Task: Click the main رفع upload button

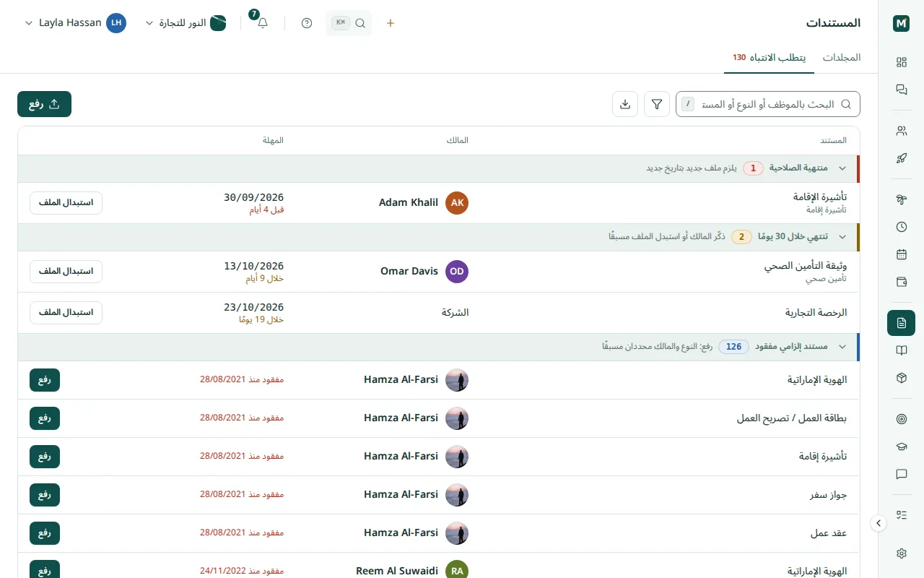Action: coord(44,104)
